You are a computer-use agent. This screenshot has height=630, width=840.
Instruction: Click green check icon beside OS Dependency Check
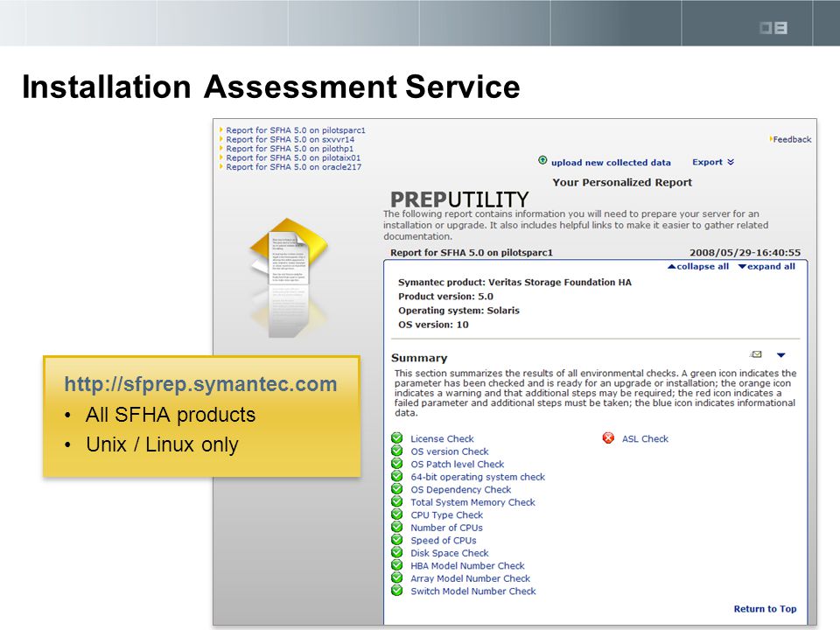point(397,488)
